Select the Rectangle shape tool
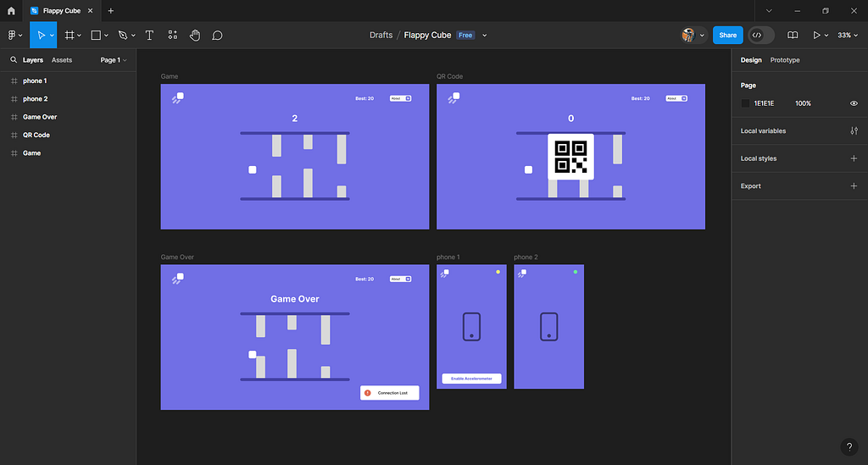 [x=96, y=35]
